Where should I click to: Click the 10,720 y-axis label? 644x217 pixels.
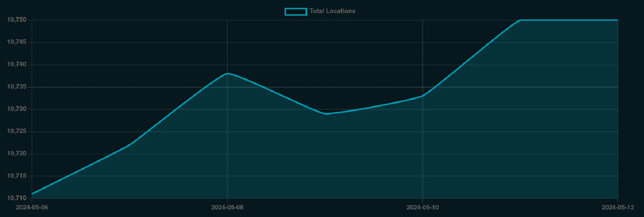coord(17,154)
